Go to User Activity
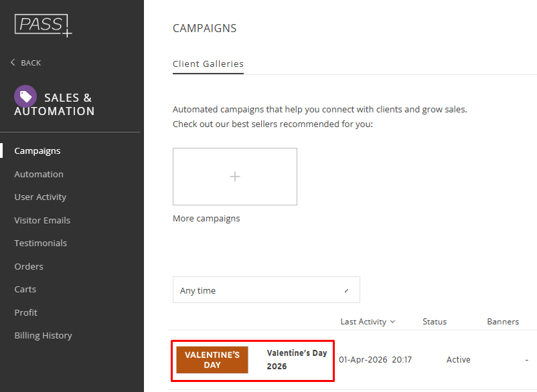 click(40, 197)
